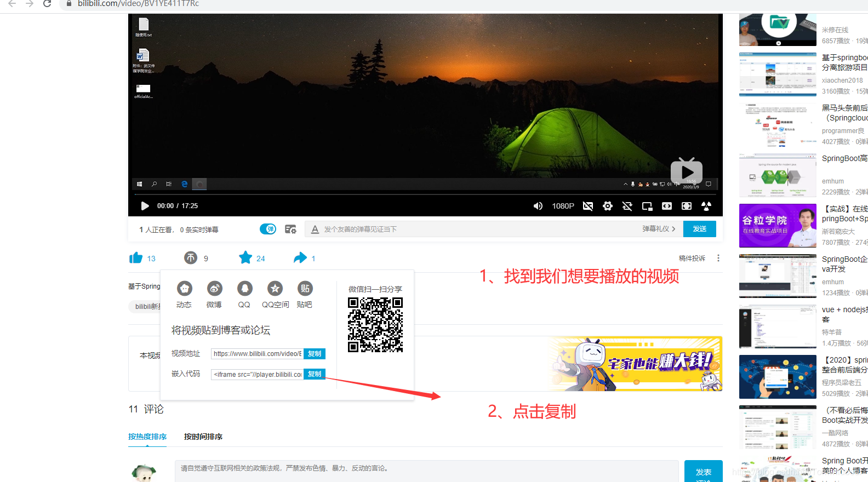Open uploader emhum under SpringBoot高 video
The height and width of the screenshot is (482, 868).
pos(833,181)
